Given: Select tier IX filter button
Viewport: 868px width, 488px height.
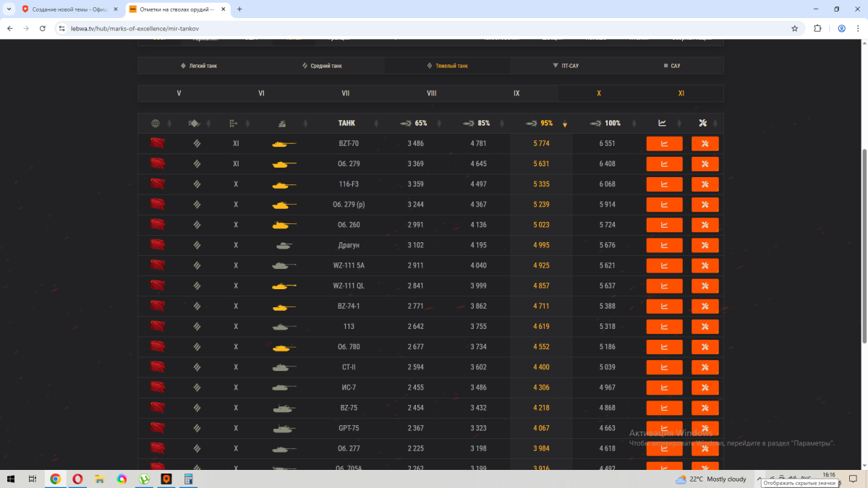Looking at the screenshot, I should click(516, 94).
